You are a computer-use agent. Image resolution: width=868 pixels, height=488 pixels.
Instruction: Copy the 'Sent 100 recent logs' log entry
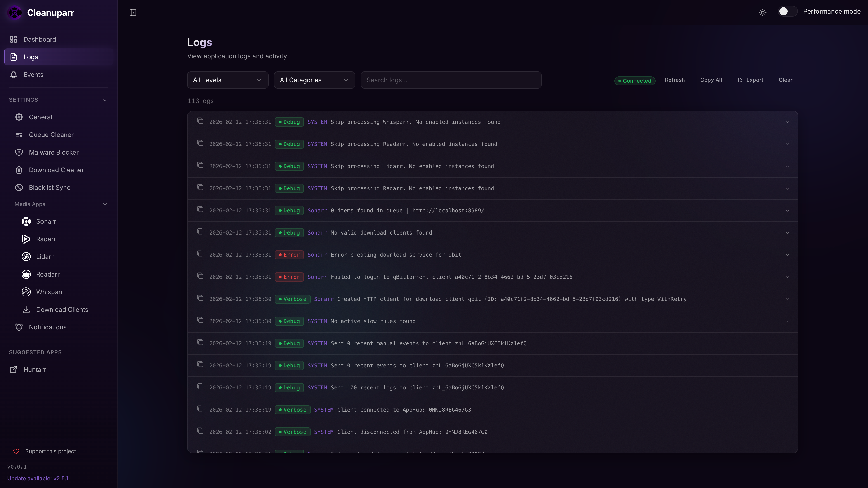pyautogui.click(x=200, y=386)
